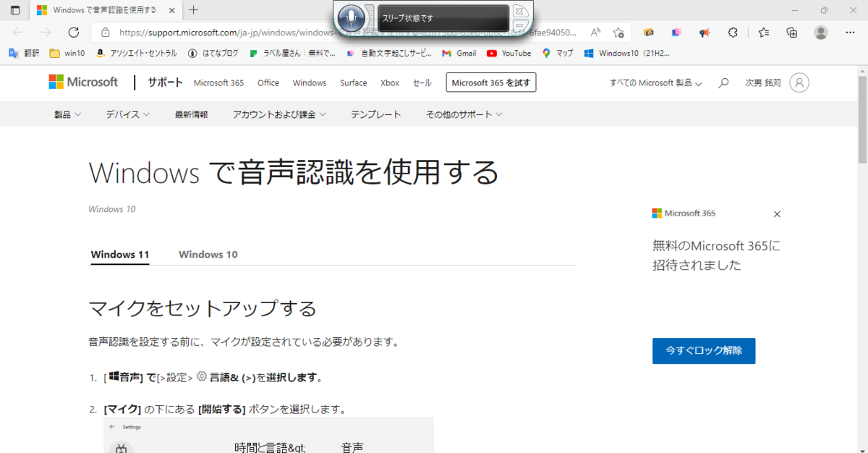Screen dimensions: 868x453
Task: Expand その他のサポート dropdown
Action: coord(464,114)
